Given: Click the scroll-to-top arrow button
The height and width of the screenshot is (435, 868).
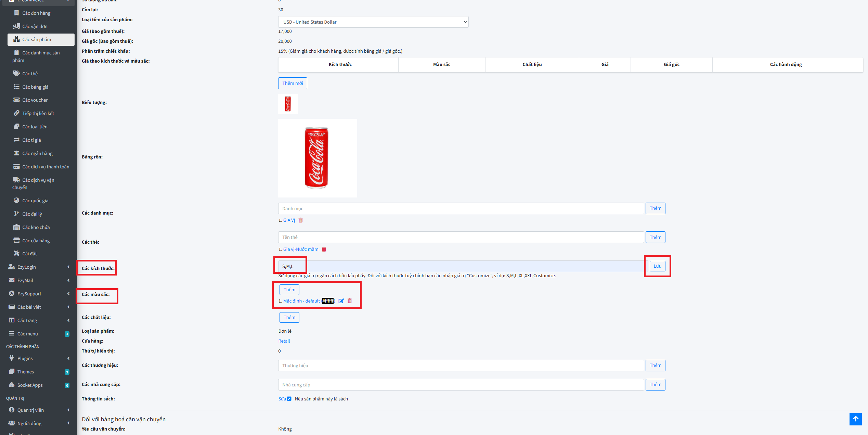Looking at the screenshot, I should (855, 419).
